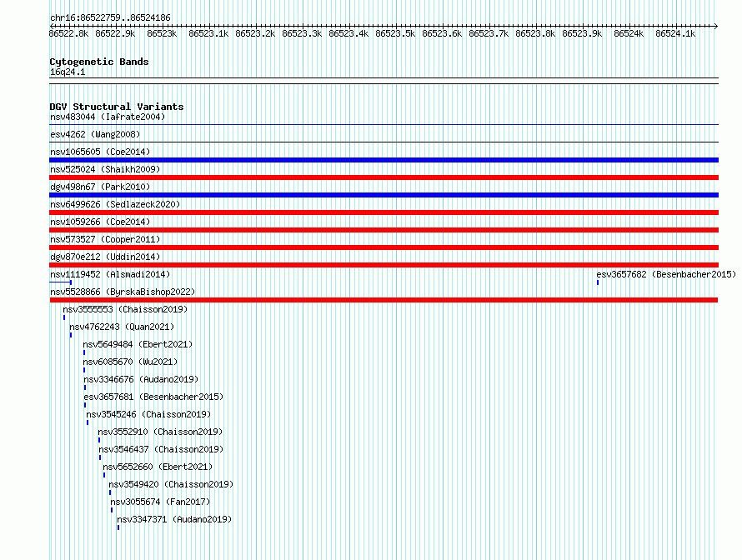
Task: Open variant nsv3552910 (Chaisson2019)
Action: pyautogui.click(x=160, y=432)
